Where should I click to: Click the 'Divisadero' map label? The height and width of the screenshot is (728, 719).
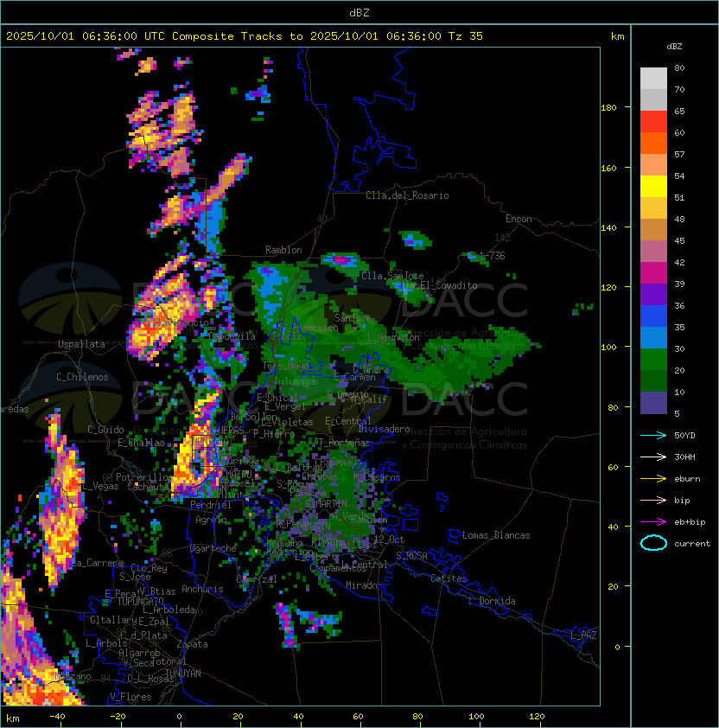385,429
